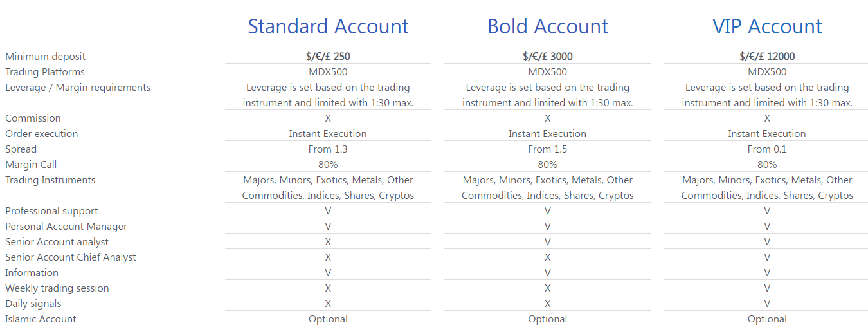Click VIP Account's Instant Execution text

[x=767, y=134]
